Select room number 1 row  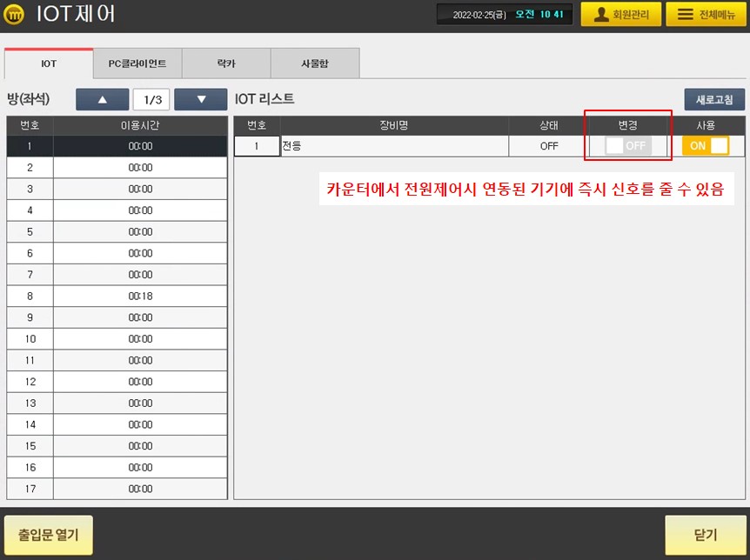(117, 146)
